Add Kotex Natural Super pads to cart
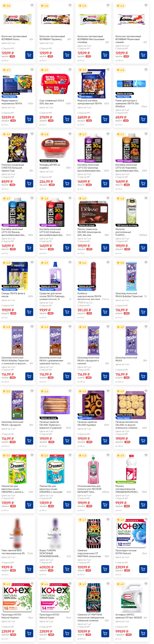 click(x=67, y=633)
